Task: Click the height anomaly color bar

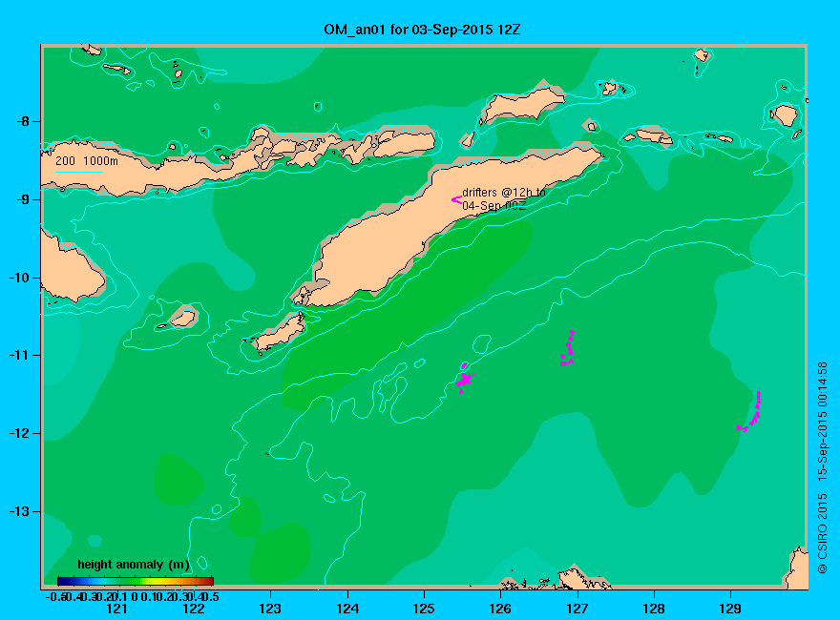Action: pyautogui.click(x=136, y=581)
